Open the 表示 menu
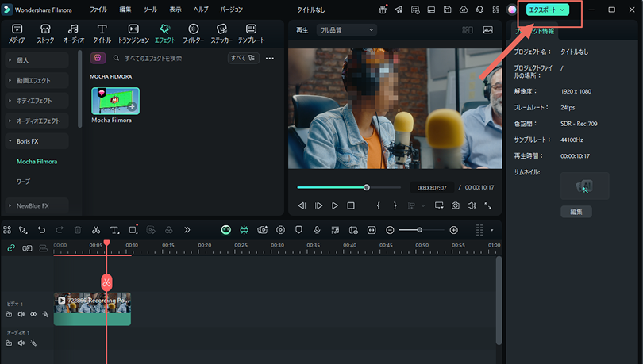 [x=175, y=10]
